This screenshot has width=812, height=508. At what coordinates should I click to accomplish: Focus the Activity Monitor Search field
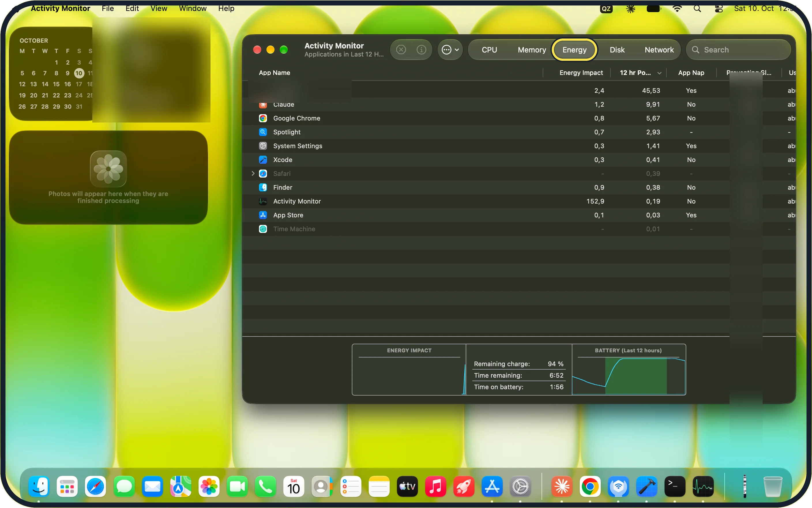(x=738, y=50)
